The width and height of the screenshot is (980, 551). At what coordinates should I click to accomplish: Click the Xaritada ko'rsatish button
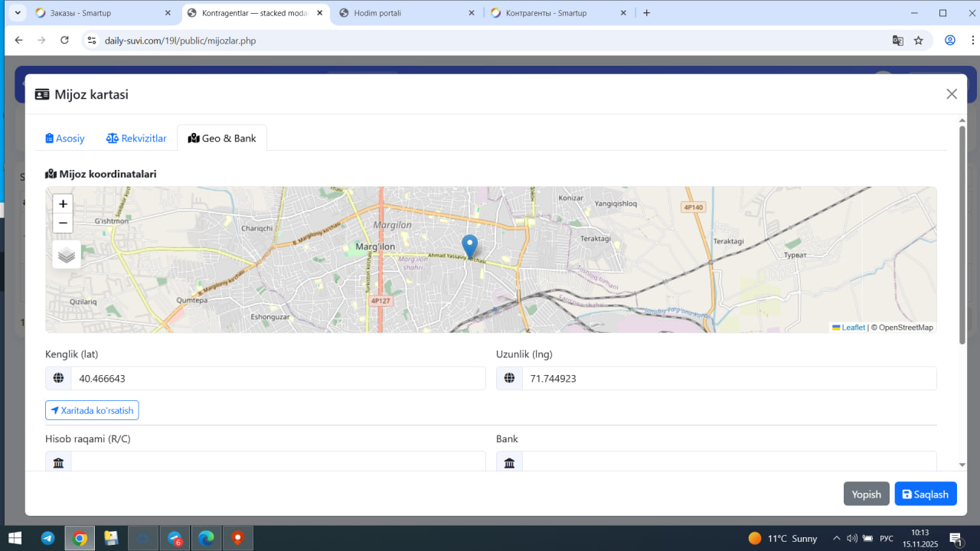[x=92, y=411]
